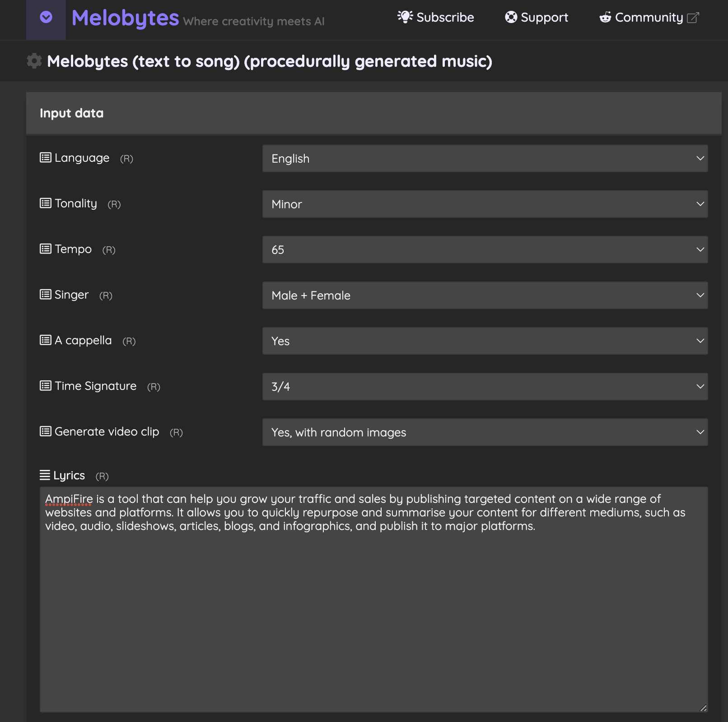The height and width of the screenshot is (722, 728).
Task: Click the Subscribe lightbulb icon
Action: (x=405, y=17)
